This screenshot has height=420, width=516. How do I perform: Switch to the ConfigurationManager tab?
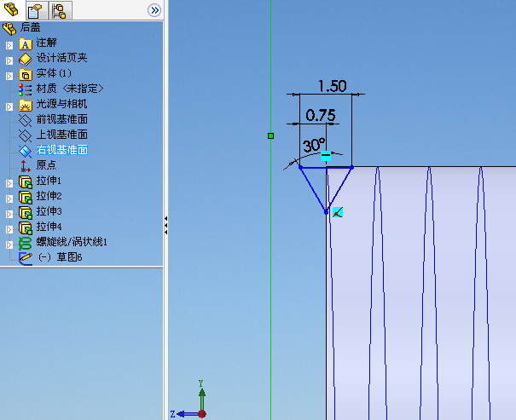point(60,10)
